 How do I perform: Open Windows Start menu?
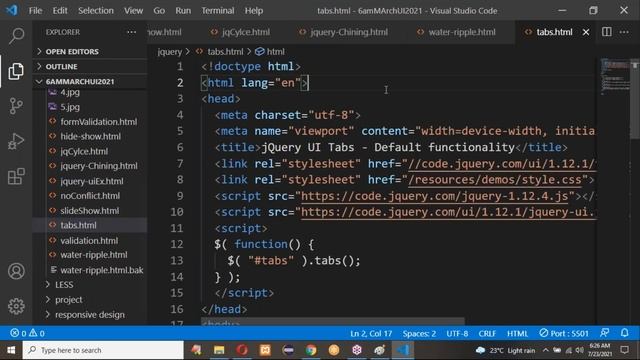11,350
